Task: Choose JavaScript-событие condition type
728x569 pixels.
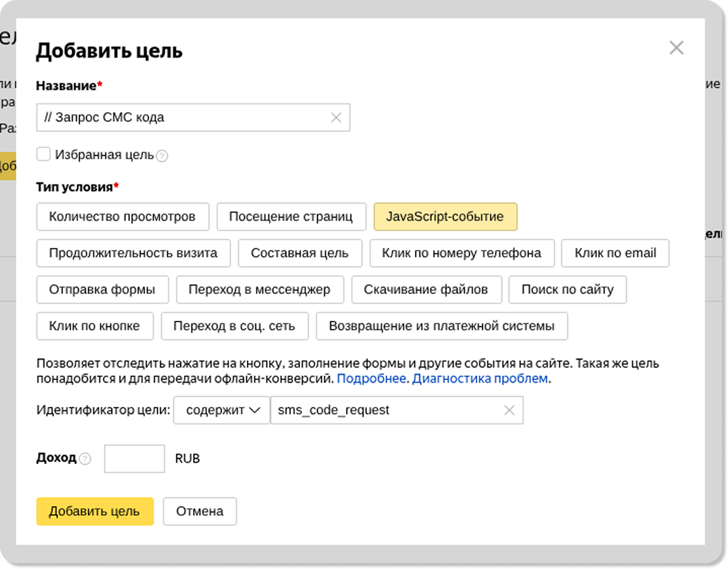Action: (x=445, y=217)
